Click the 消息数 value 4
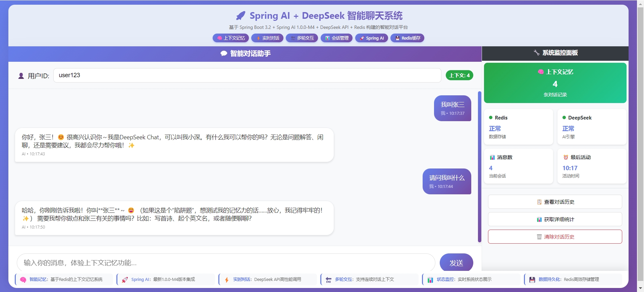644x292 pixels. tap(491, 168)
